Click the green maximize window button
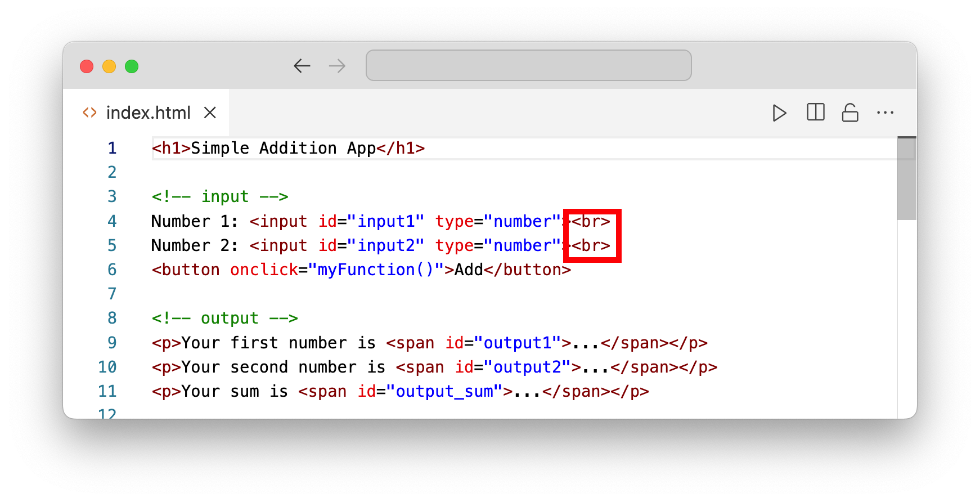Viewport: 980px width, 502px height. 132,66
